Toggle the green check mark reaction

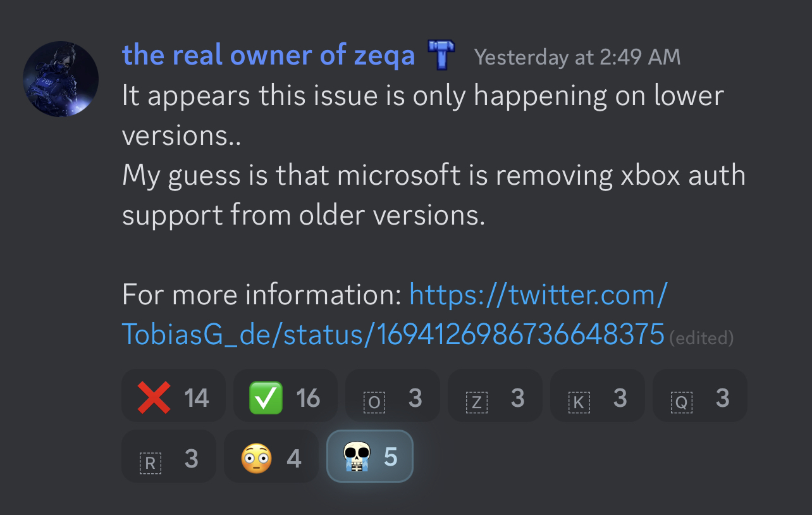285,397
